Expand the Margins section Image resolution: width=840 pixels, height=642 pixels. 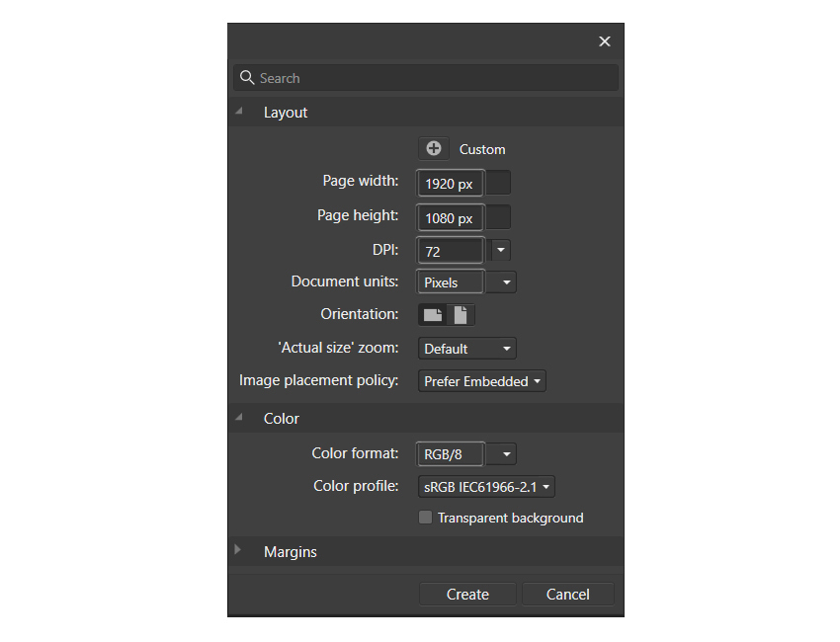point(237,551)
